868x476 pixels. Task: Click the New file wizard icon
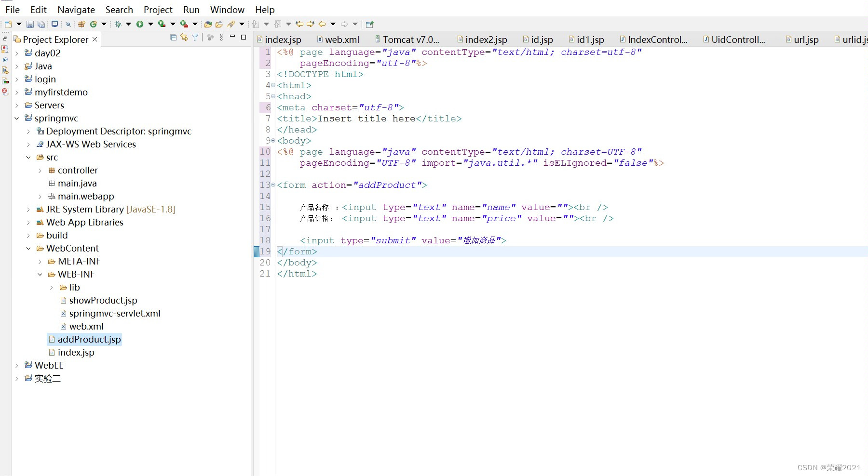(x=8, y=24)
